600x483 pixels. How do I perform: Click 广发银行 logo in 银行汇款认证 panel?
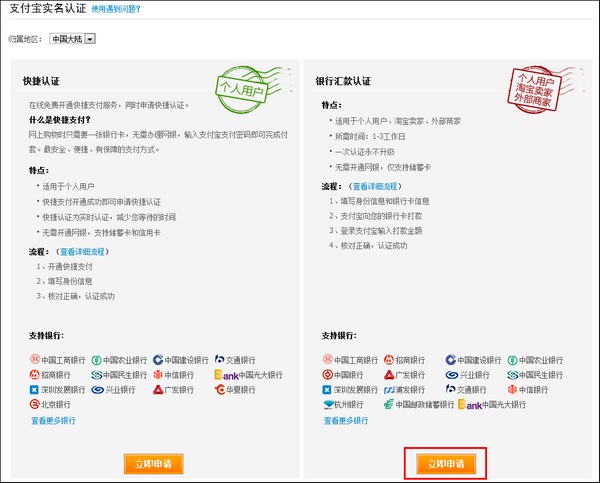pyautogui.click(x=404, y=375)
